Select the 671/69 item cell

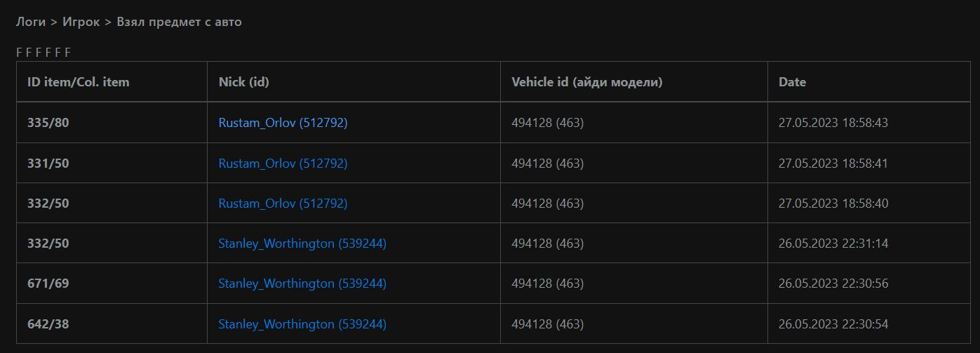point(48,284)
